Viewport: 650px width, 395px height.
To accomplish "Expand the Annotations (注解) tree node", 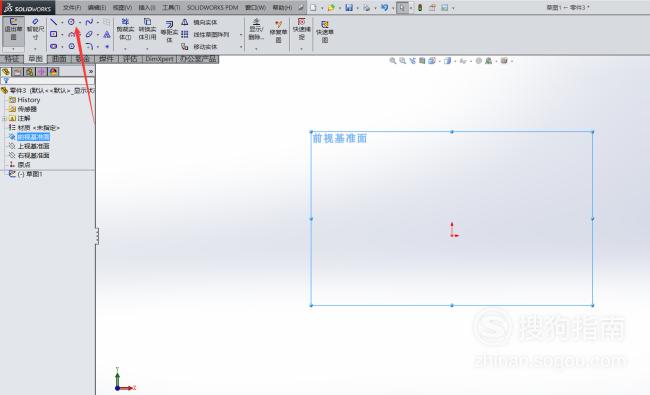I will [x=4, y=119].
